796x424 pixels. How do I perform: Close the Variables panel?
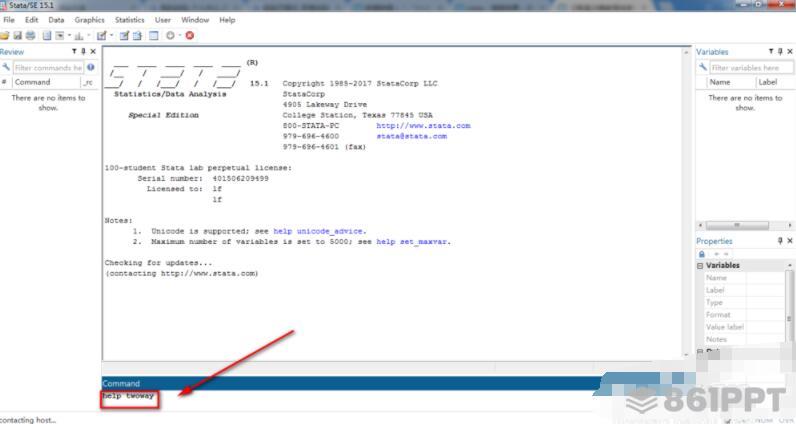pyautogui.click(x=790, y=51)
